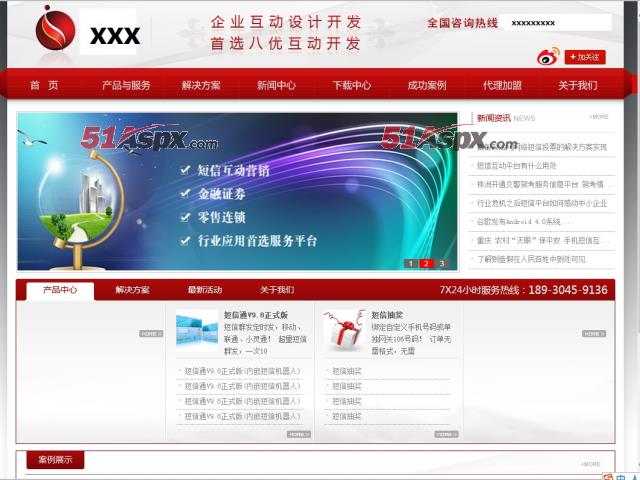Screen dimensions: 640x480
Task: Click first 短信通V9.8正式版(内嵌短信机器人) list item
Action: point(242,371)
